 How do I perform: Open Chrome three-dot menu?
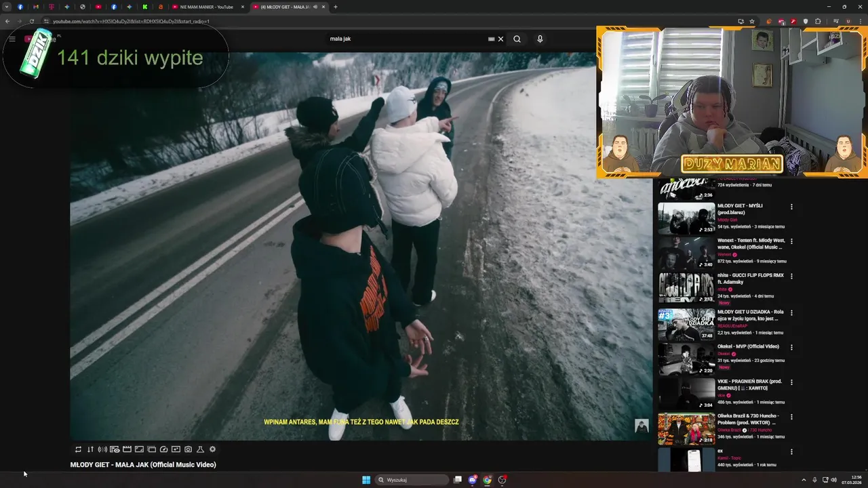[x=861, y=21]
